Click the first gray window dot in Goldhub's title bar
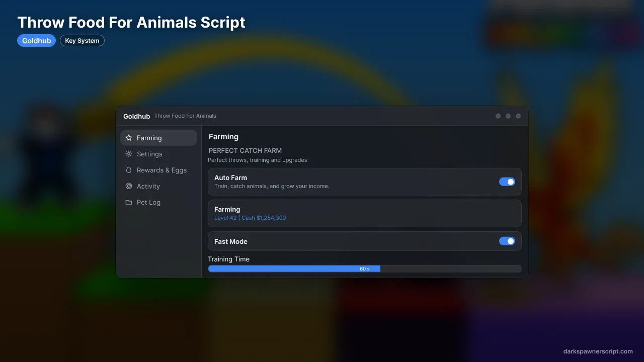 point(498,116)
